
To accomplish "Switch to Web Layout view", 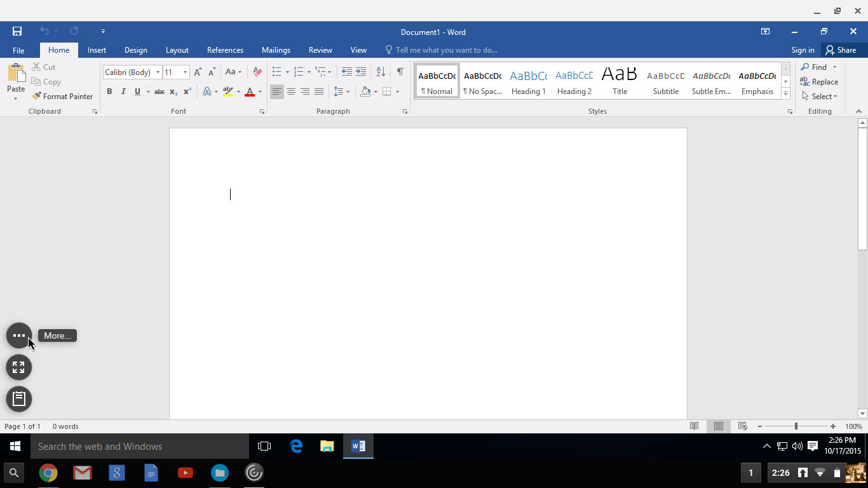I will click(x=742, y=426).
